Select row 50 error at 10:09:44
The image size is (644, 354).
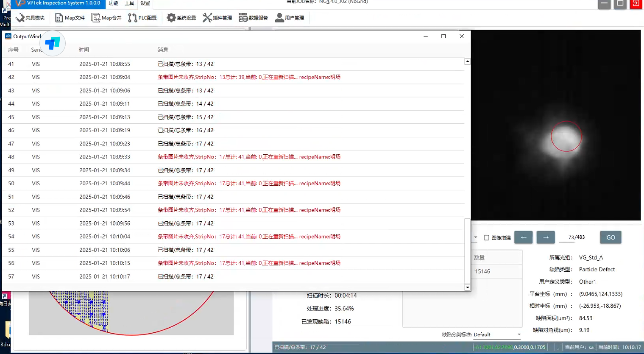[x=233, y=184]
